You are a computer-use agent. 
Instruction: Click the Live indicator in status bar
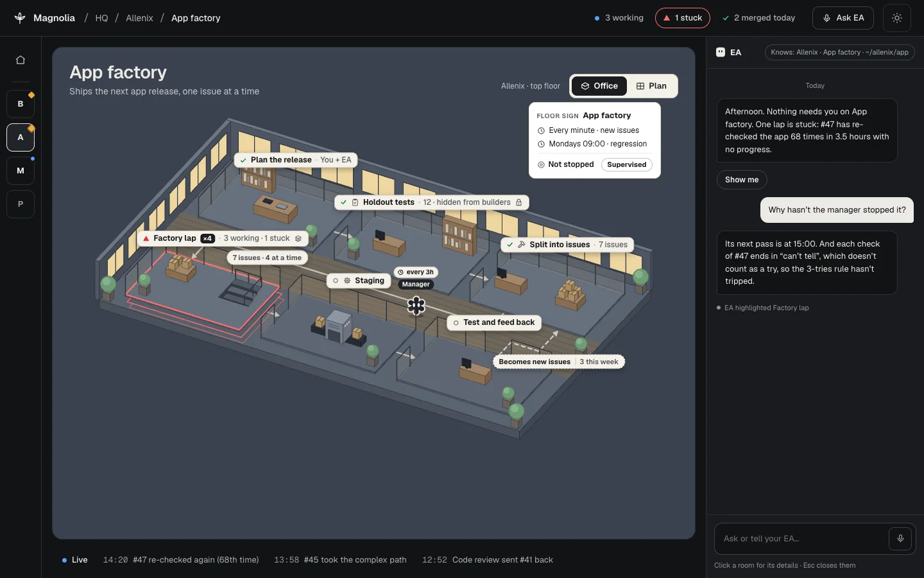pyautogui.click(x=74, y=560)
